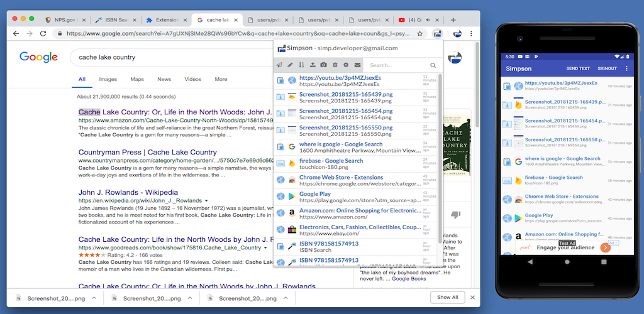
Task: Tap SIGNOUT on the phone app
Action: pos(607,68)
